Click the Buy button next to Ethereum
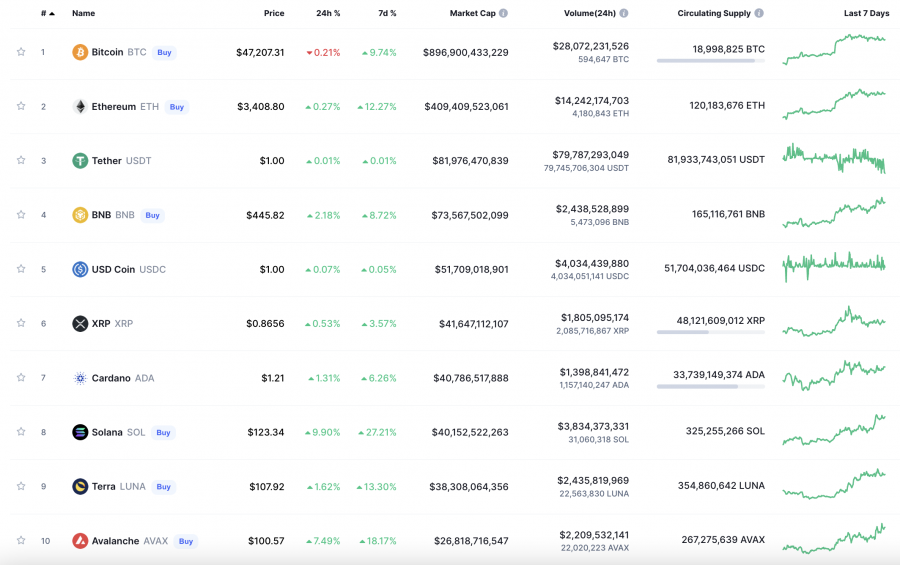Image resolution: width=900 pixels, height=565 pixels. (x=177, y=107)
